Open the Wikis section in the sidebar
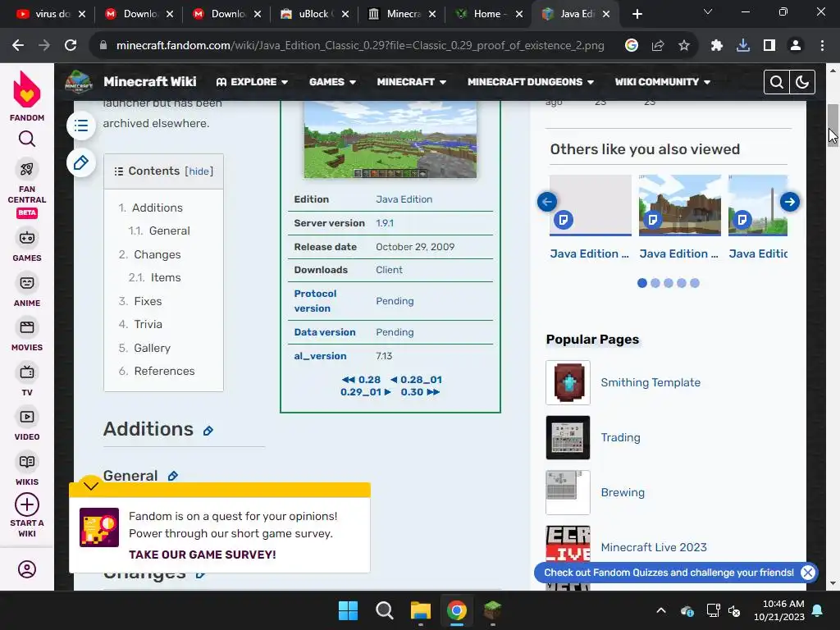The image size is (840, 630). [x=27, y=470]
